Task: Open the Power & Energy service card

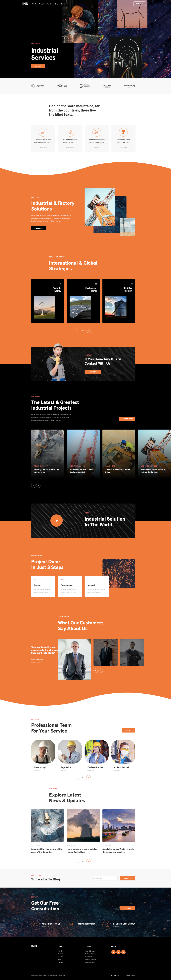Action: pos(48,301)
